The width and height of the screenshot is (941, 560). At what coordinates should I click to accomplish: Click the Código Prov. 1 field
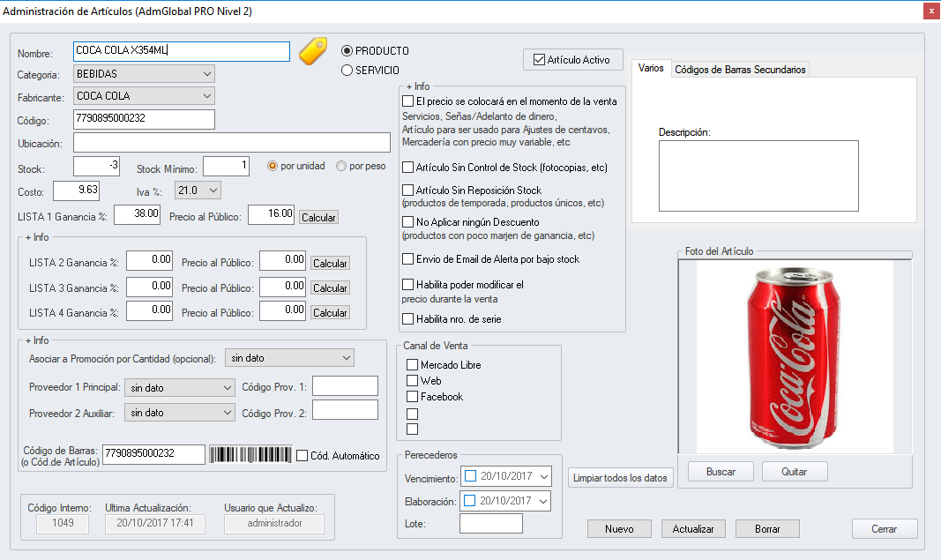click(345, 386)
